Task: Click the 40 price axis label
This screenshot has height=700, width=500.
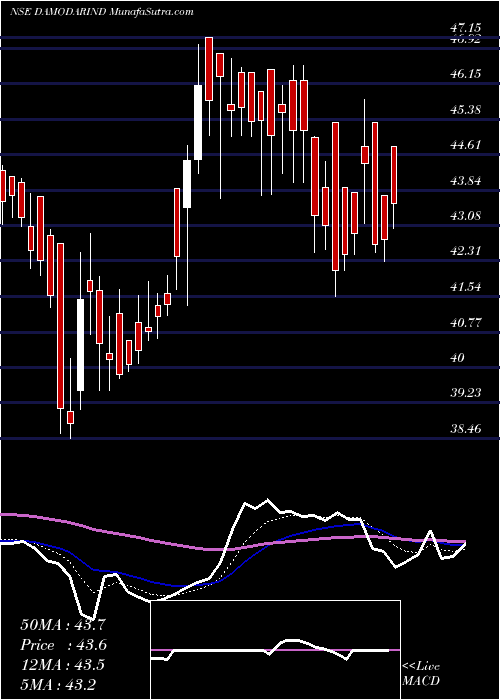Action: 458,358
